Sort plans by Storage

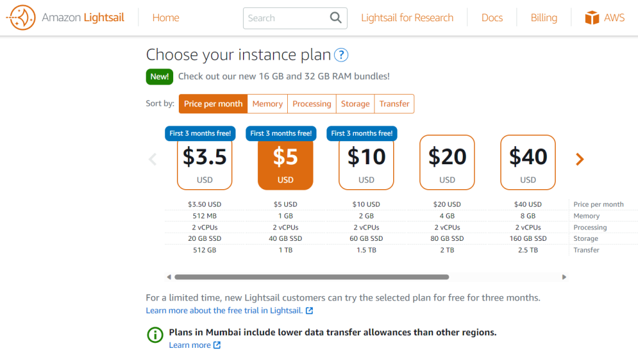tap(355, 104)
